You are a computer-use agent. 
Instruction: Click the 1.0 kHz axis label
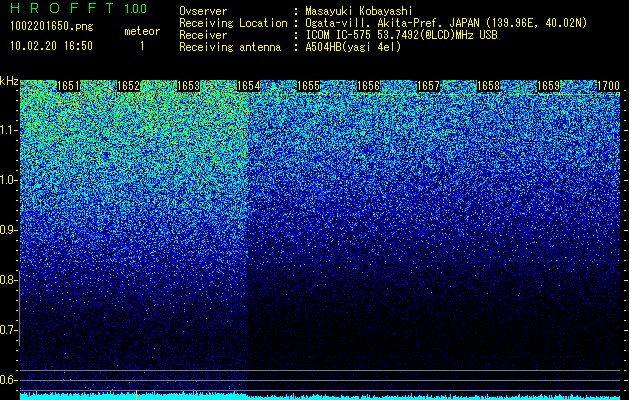coord(8,181)
